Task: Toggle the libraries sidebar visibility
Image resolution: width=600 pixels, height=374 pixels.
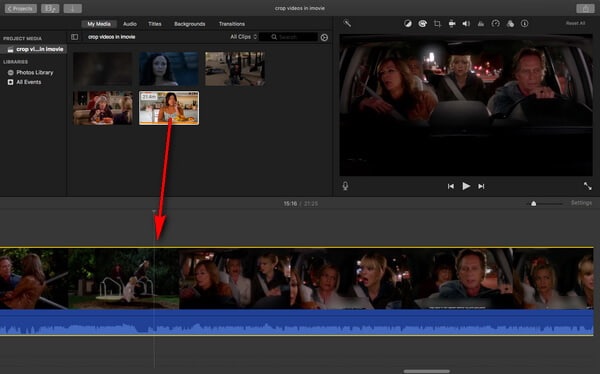Action: click(75, 37)
